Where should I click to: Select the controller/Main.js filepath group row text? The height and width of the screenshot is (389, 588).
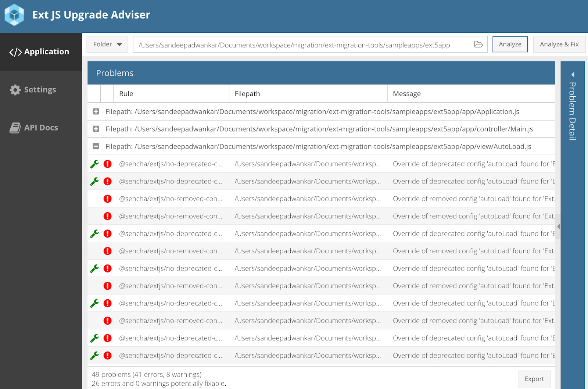coord(319,129)
